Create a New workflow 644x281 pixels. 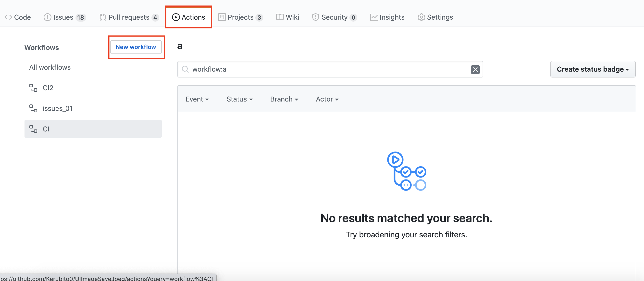(x=136, y=47)
